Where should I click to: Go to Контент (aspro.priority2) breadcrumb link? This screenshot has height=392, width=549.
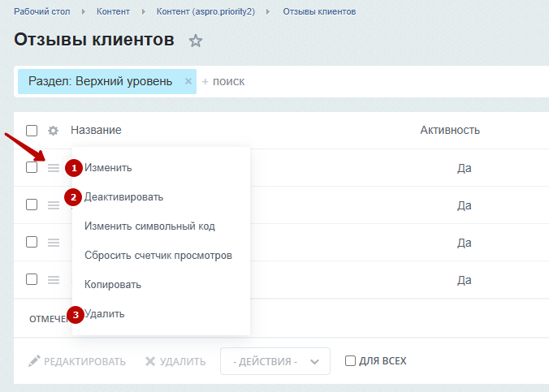(206, 11)
